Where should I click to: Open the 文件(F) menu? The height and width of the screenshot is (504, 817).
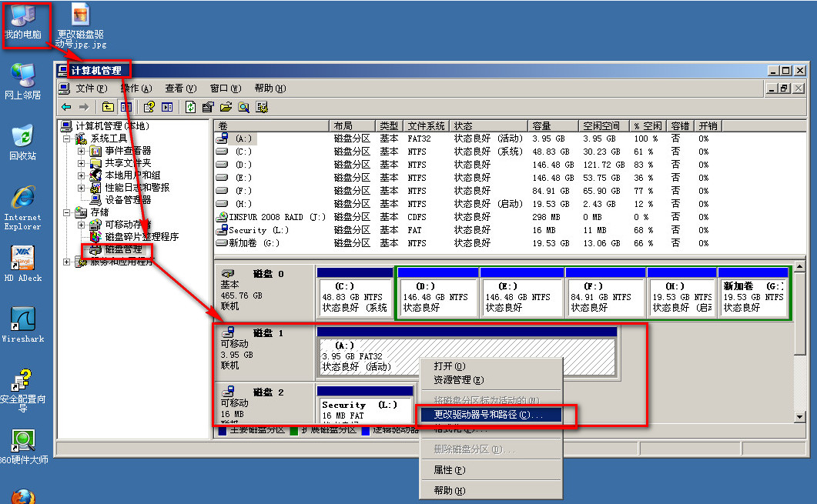91,88
